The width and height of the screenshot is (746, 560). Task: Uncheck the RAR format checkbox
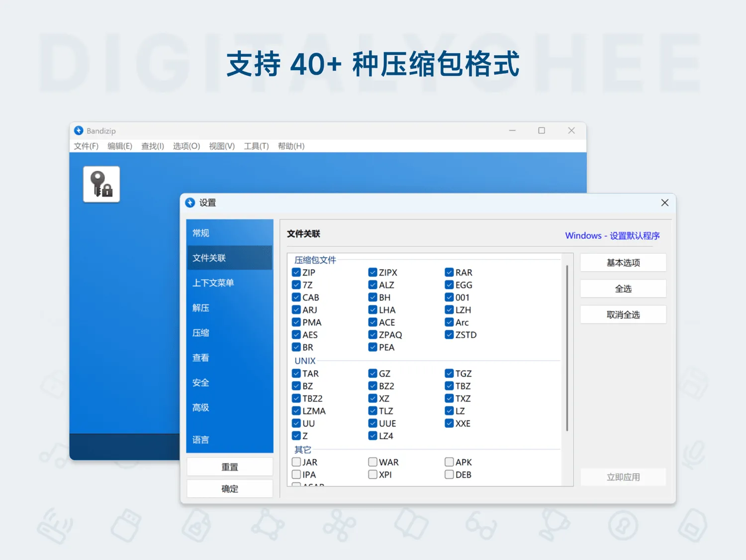449,273
